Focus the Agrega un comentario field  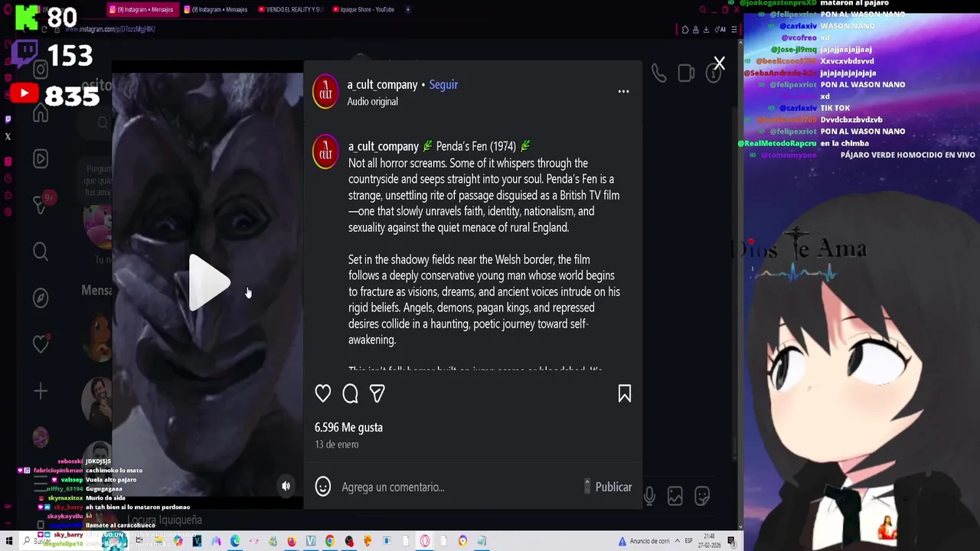pyautogui.click(x=459, y=487)
